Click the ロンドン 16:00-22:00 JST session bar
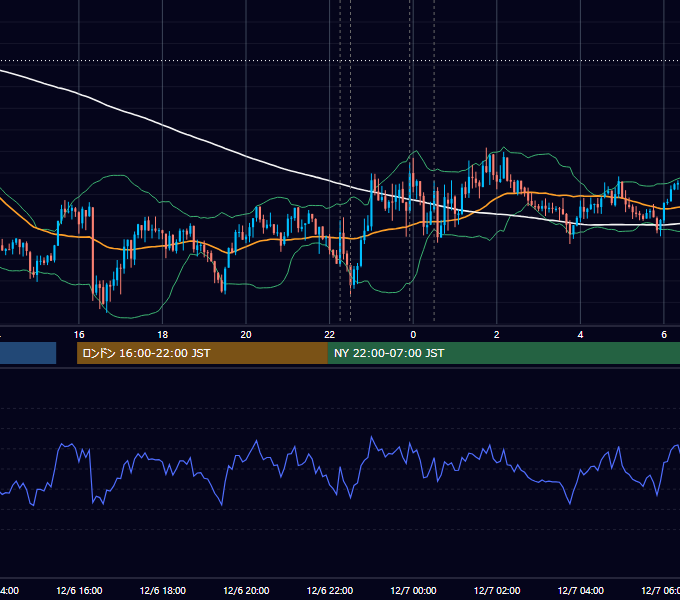Screen dimensions: 680x600 pos(202,353)
